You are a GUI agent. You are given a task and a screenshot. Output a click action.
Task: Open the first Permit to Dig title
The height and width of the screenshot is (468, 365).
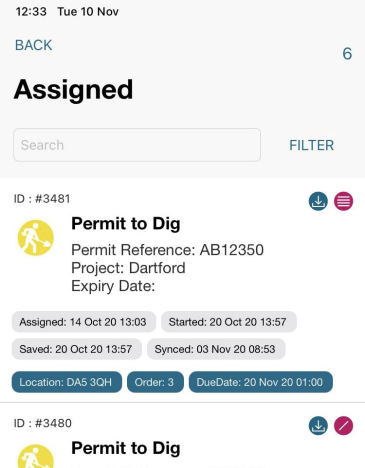point(126,224)
